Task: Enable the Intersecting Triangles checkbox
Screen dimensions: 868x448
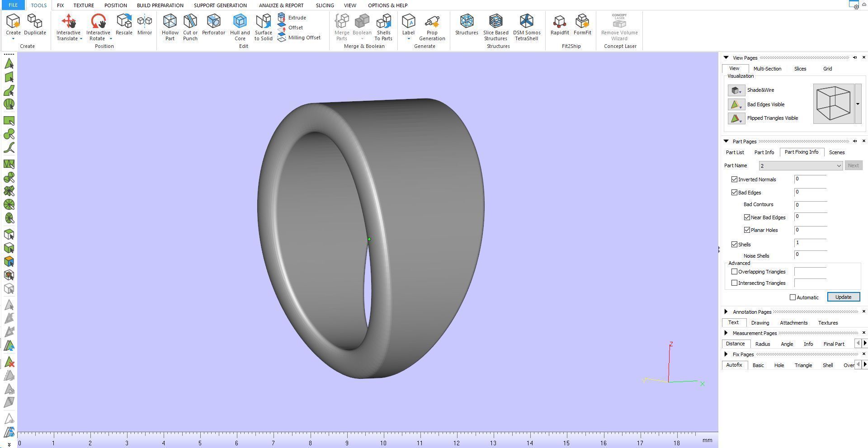Action: pos(734,283)
